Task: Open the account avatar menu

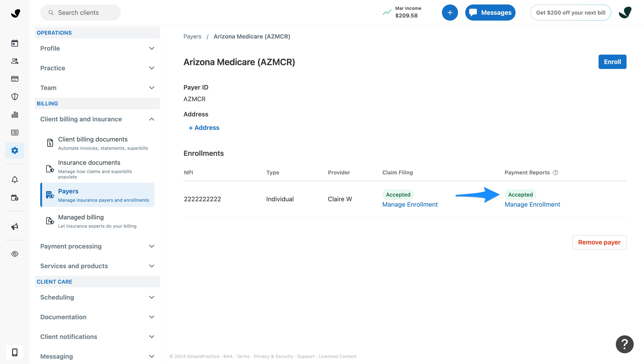Action: [625, 13]
